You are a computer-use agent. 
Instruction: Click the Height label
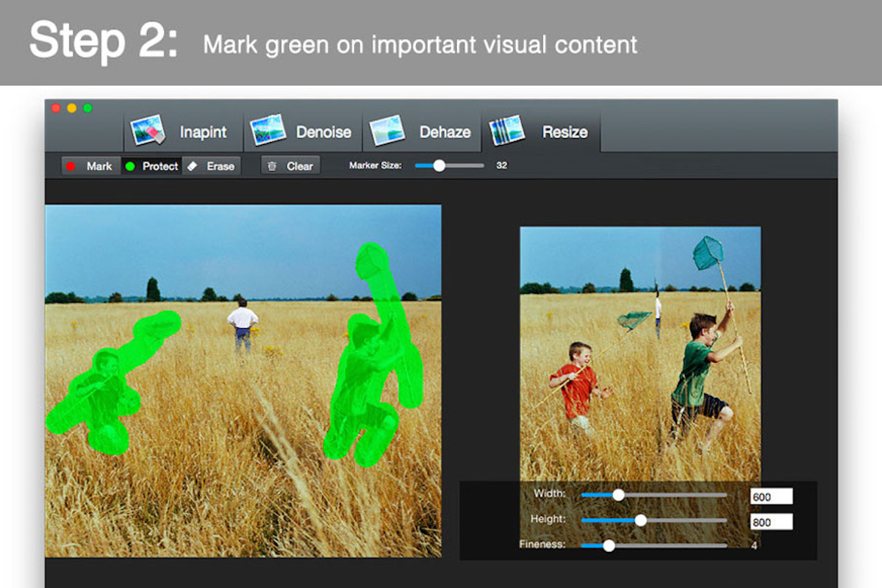pos(548,519)
